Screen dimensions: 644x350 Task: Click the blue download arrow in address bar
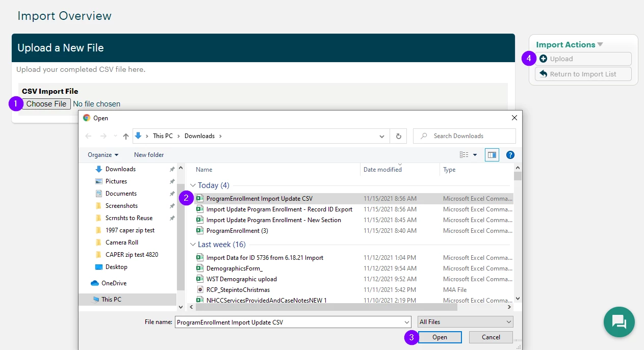click(x=139, y=136)
